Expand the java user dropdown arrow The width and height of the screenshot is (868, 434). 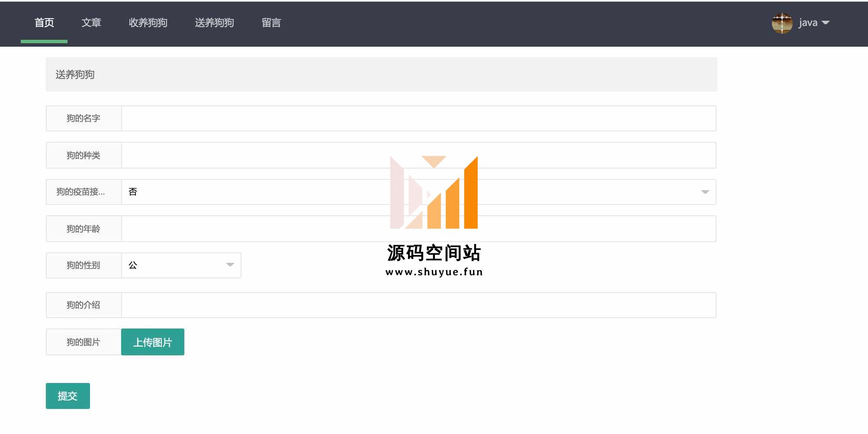pyautogui.click(x=825, y=23)
